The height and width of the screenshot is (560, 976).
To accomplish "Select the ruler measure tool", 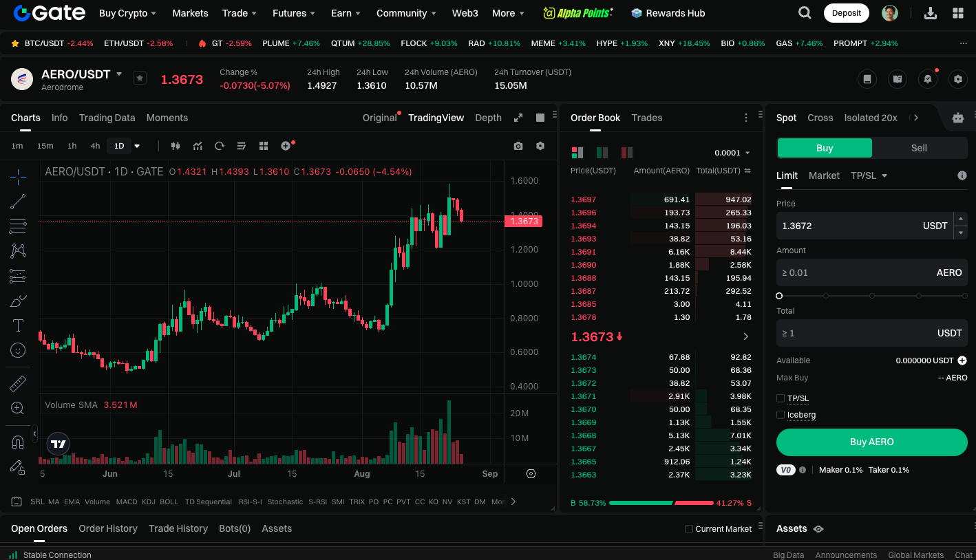I will pyautogui.click(x=18, y=383).
